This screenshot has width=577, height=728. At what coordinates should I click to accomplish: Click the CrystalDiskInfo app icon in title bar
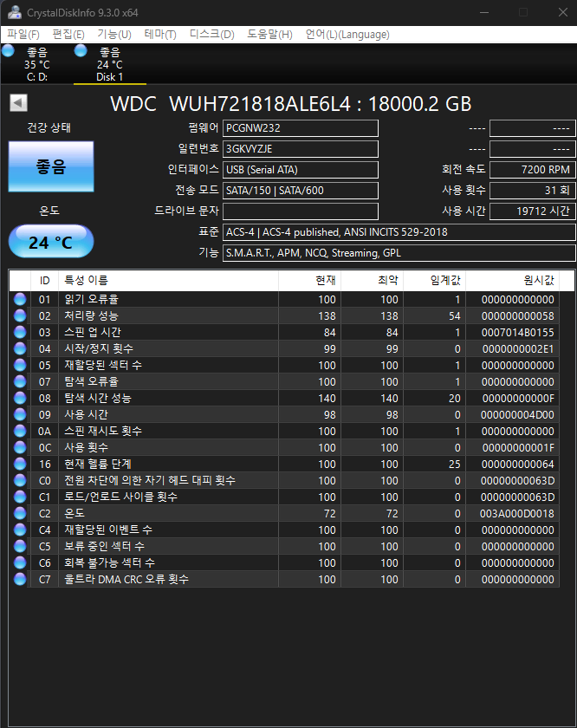pyautogui.click(x=15, y=12)
